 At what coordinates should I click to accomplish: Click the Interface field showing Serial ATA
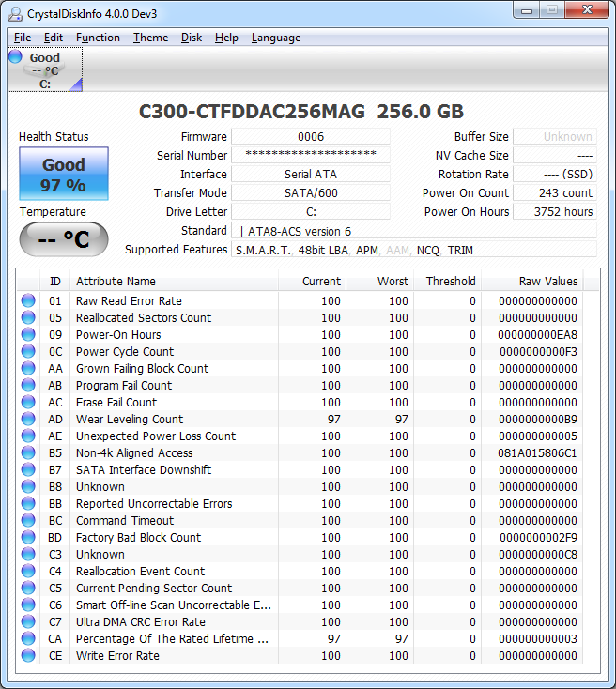tap(311, 174)
